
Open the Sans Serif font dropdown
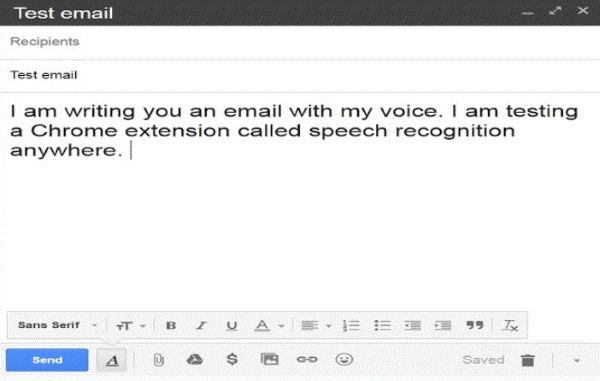click(x=57, y=325)
